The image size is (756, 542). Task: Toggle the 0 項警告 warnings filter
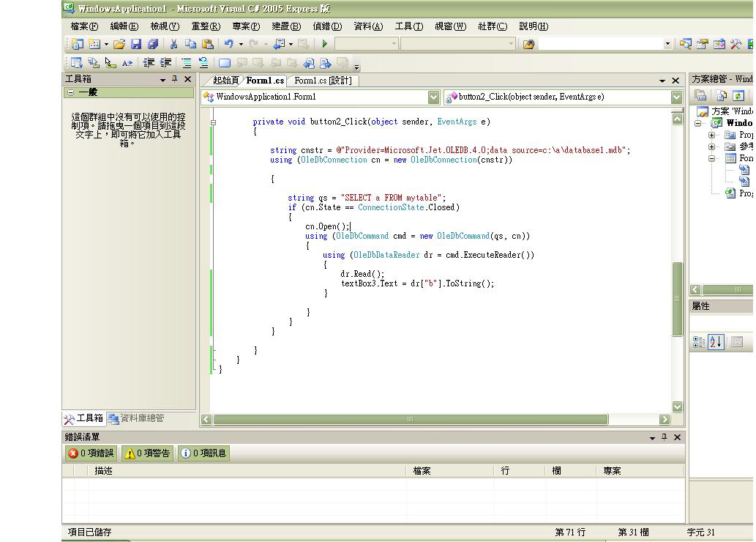click(x=148, y=453)
